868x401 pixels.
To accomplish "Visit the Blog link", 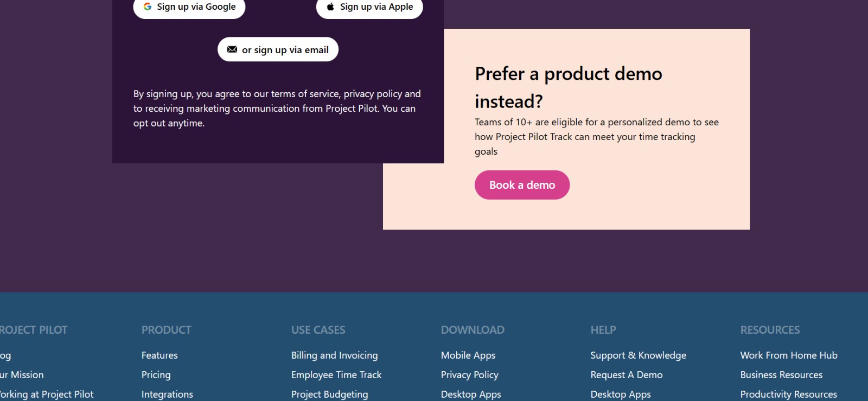I will [x=4, y=355].
